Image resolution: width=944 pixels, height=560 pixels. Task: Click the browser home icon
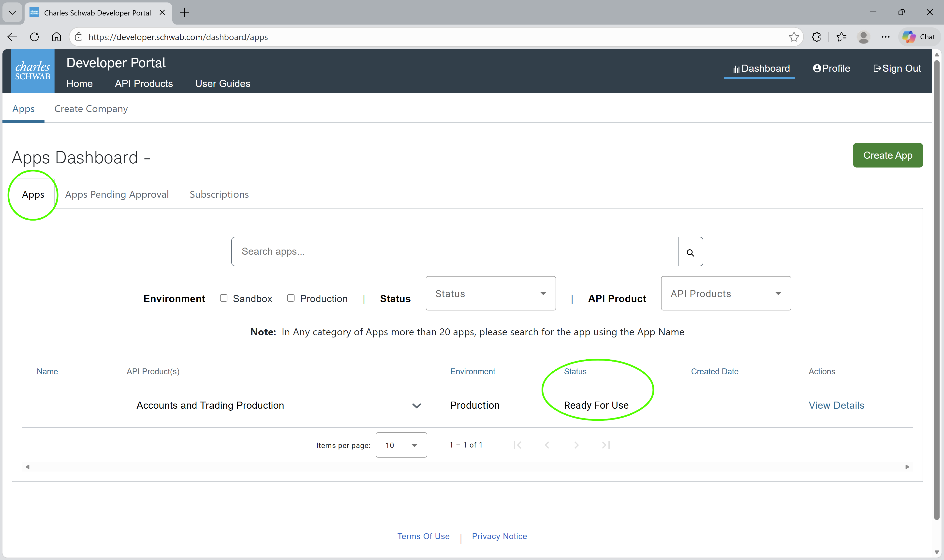[56, 37]
